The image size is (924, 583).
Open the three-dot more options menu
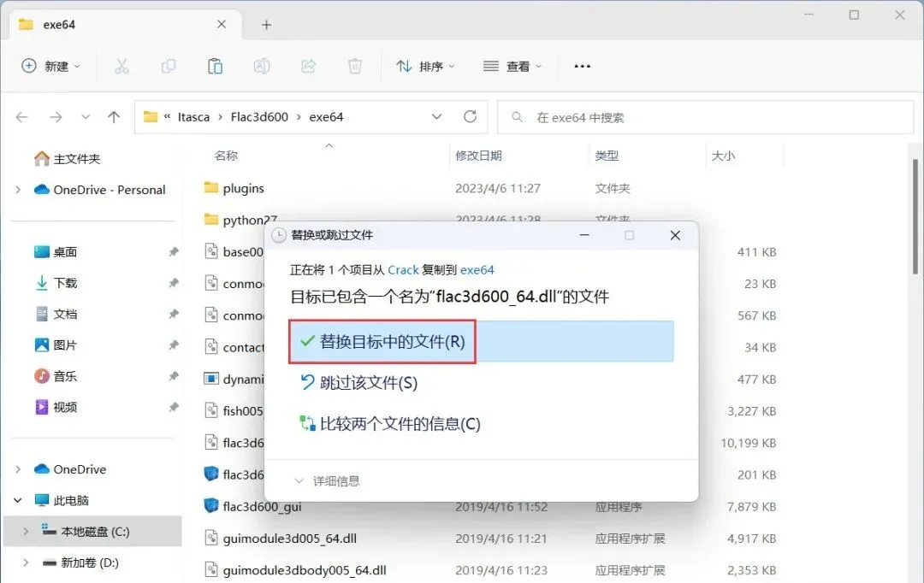[583, 66]
